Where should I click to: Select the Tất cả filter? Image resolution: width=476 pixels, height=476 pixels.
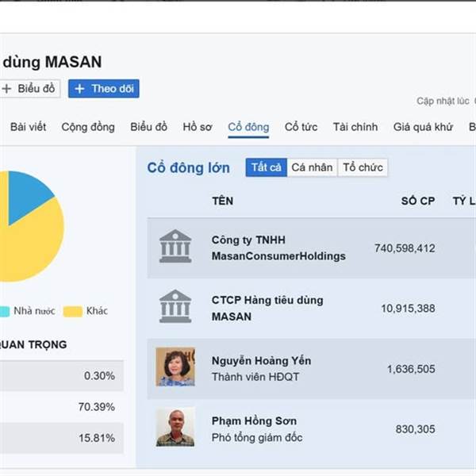point(267,167)
